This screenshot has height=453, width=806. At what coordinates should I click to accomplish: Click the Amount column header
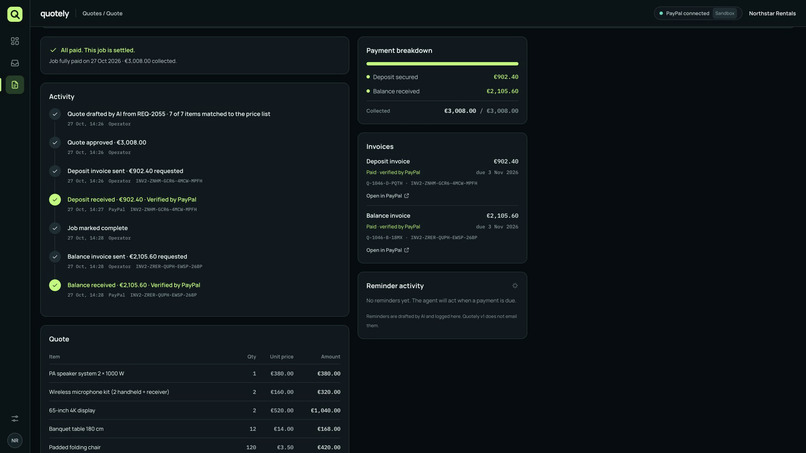pyautogui.click(x=331, y=357)
